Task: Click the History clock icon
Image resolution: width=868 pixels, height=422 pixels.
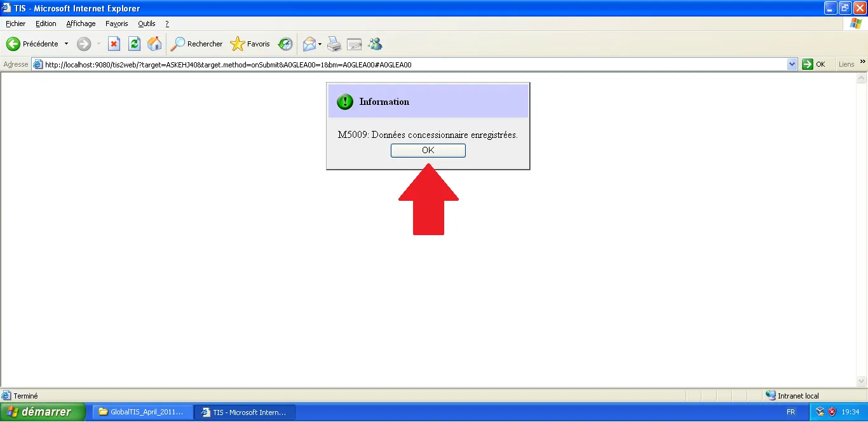Action: click(285, 44)
